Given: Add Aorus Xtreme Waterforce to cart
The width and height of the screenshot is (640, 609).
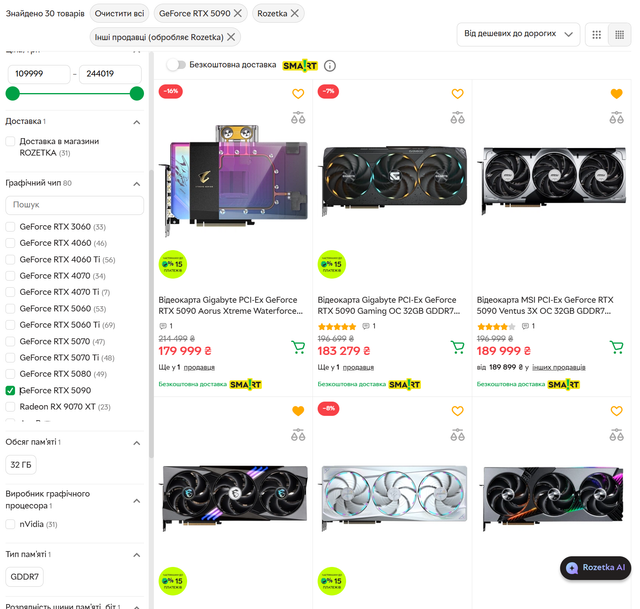Looking at the screenshot, I should click(298, 347).
